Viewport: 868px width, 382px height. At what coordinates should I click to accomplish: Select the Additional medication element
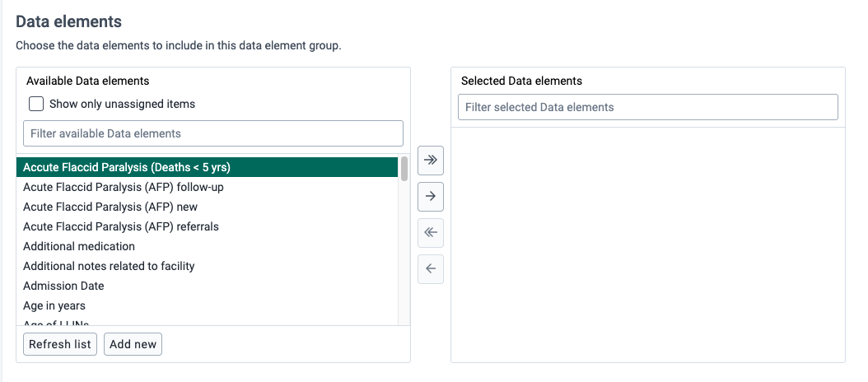tap(207, 246)
